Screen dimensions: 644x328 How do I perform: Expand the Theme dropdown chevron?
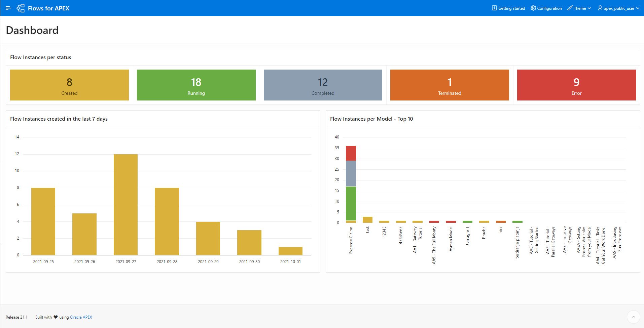coord(589,8)
